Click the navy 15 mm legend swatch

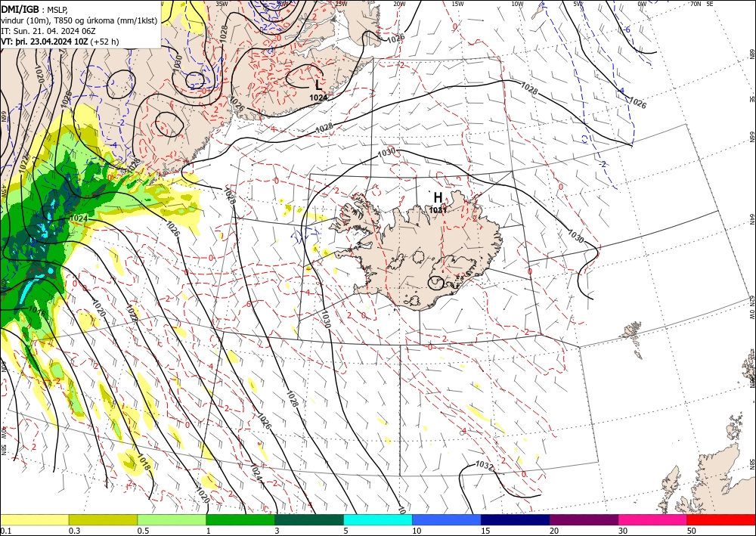516,519
